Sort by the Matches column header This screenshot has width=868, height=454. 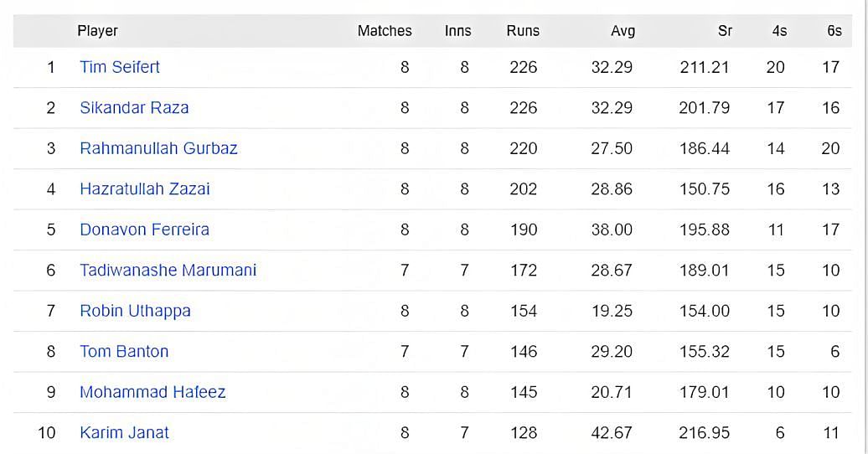click(385, 31)
